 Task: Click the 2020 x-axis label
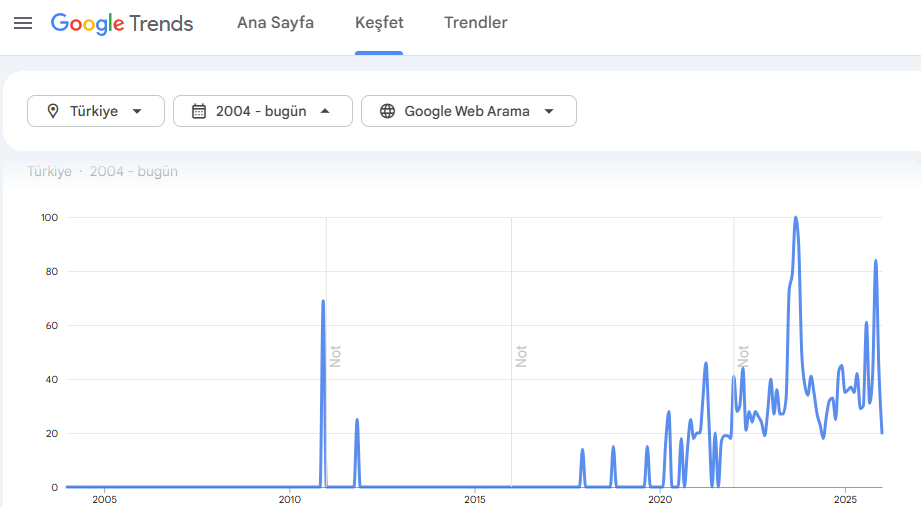click(x=660, y=499)
